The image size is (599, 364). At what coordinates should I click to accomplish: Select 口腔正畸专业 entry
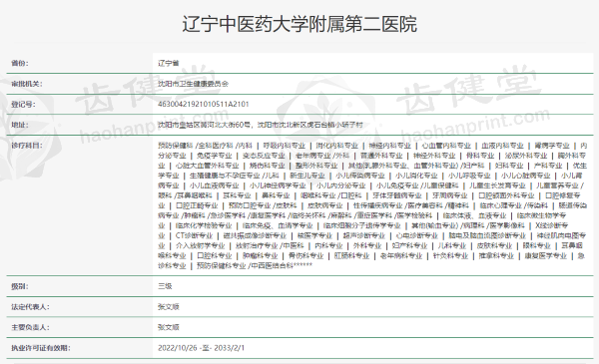click(197, 205)
